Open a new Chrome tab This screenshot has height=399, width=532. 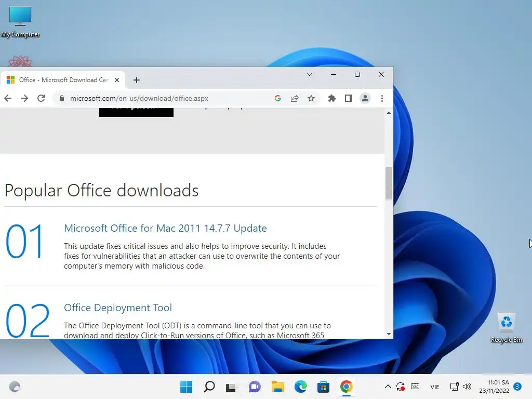pos(137,80)
